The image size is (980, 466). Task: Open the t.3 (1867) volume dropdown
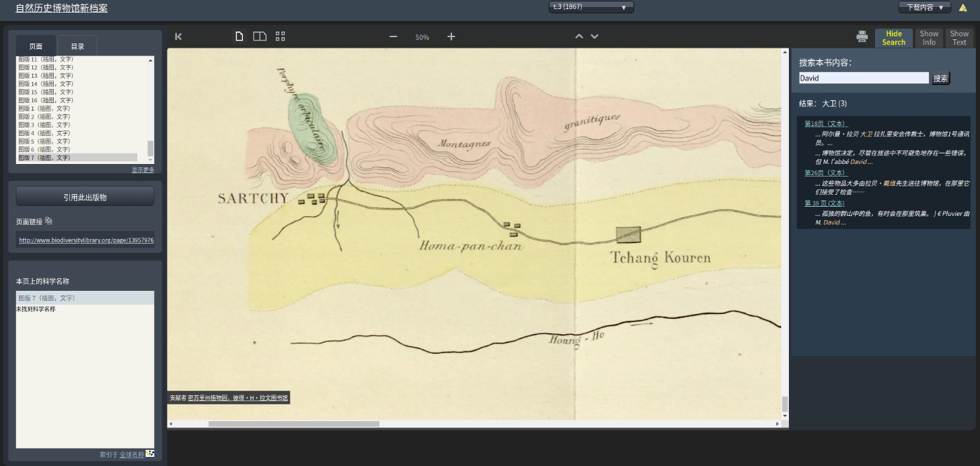pyautogui.click(x=591, y=7)
